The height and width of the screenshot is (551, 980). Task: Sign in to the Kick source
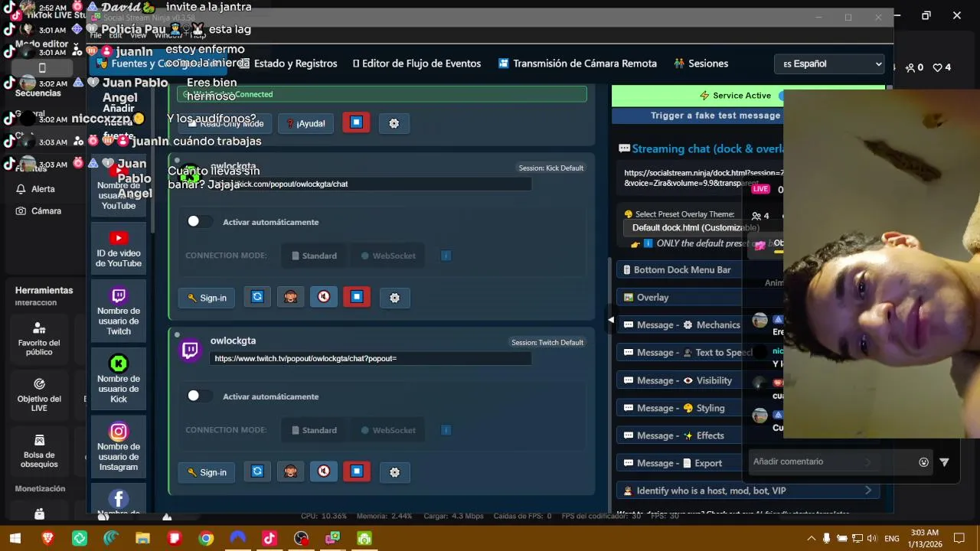pyautogui.click(x=207, y=298)
